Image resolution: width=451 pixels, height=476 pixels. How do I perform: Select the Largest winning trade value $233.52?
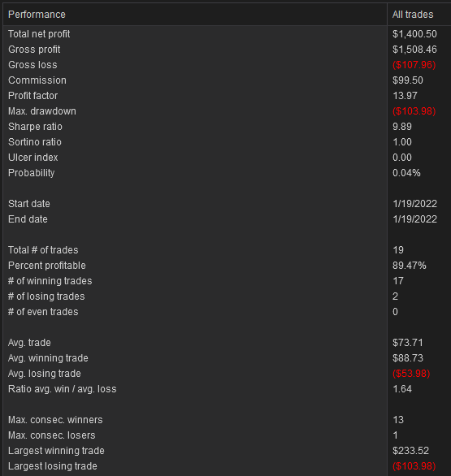(410, 451)
